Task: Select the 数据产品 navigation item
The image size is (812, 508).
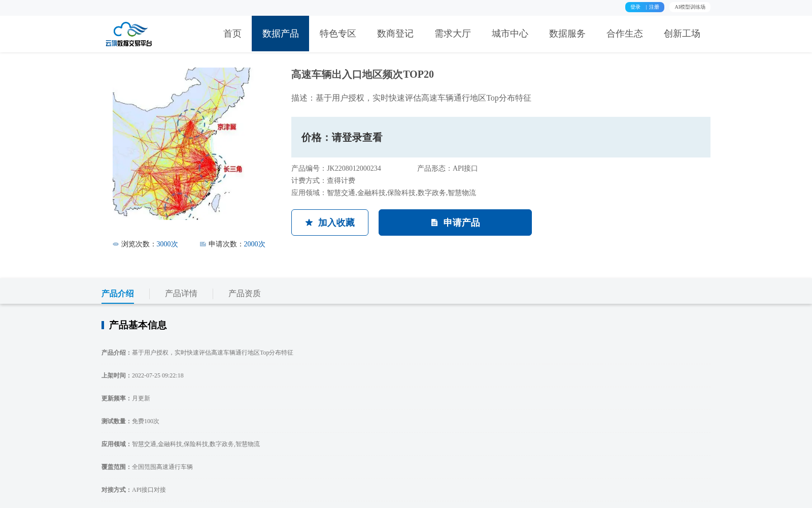Action: [x=281, y=34]
